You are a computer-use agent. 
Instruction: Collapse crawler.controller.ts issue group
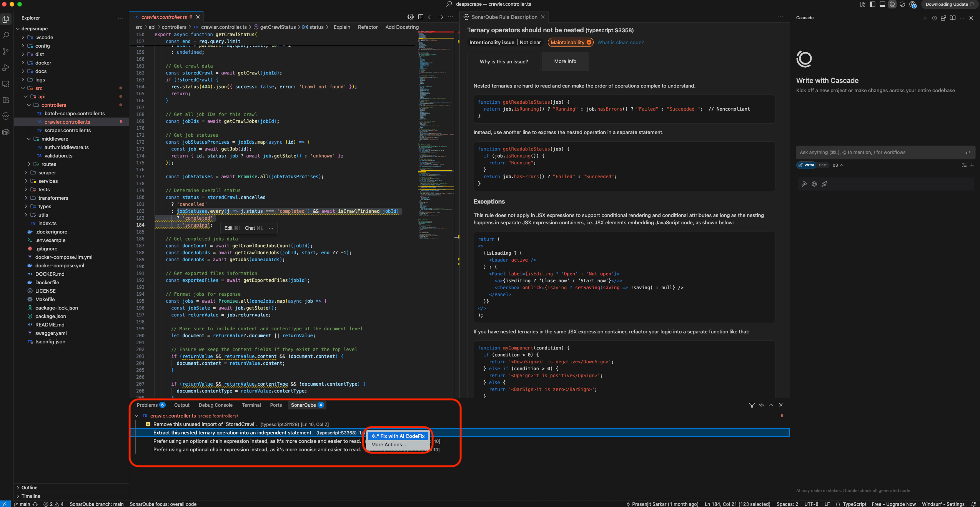coord(136,416)
